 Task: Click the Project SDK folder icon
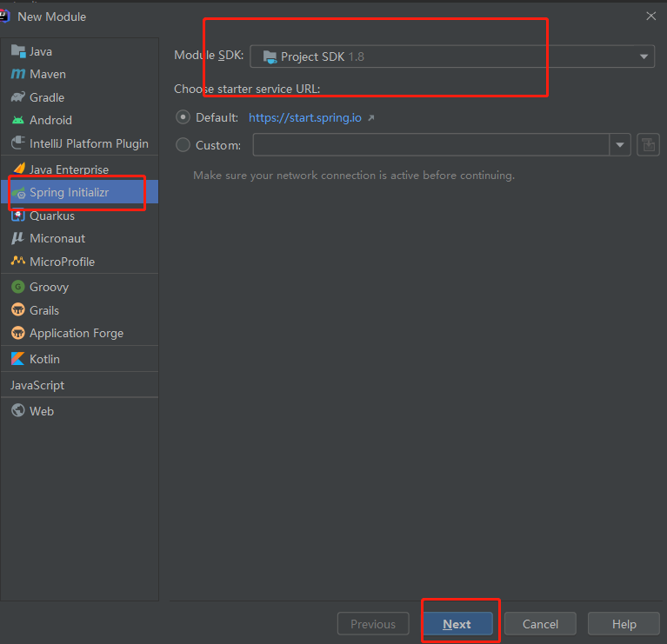click(x=270, y=57)
